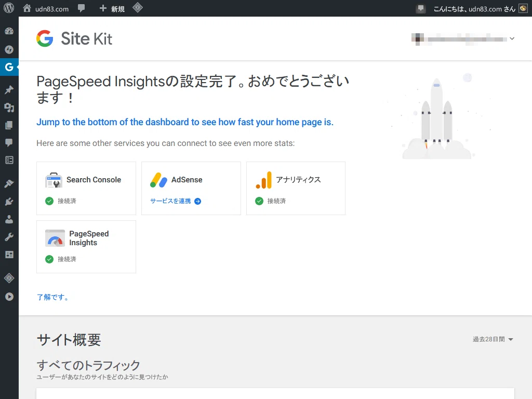532x399 pixels.
Task: Open Media icon in sidebar
Action: [9, 108]
